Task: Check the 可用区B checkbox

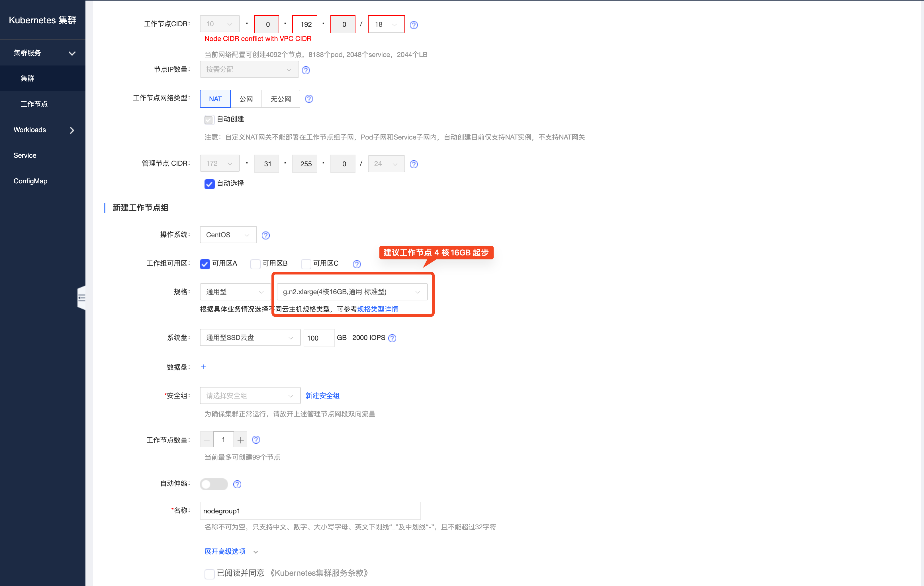Action: 255,264
